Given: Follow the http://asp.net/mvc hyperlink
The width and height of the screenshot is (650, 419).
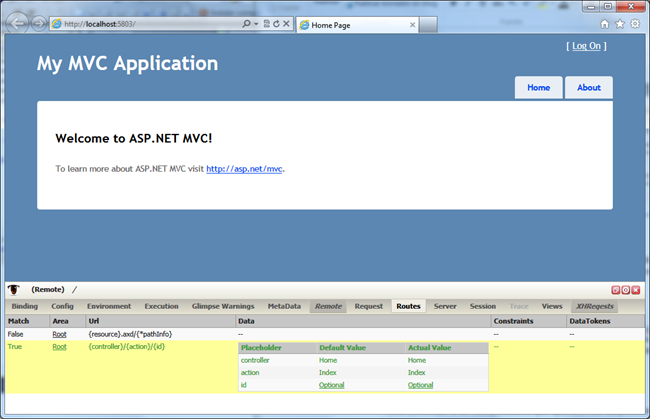Looking at the screenshot, I should (x=244, y=169).
